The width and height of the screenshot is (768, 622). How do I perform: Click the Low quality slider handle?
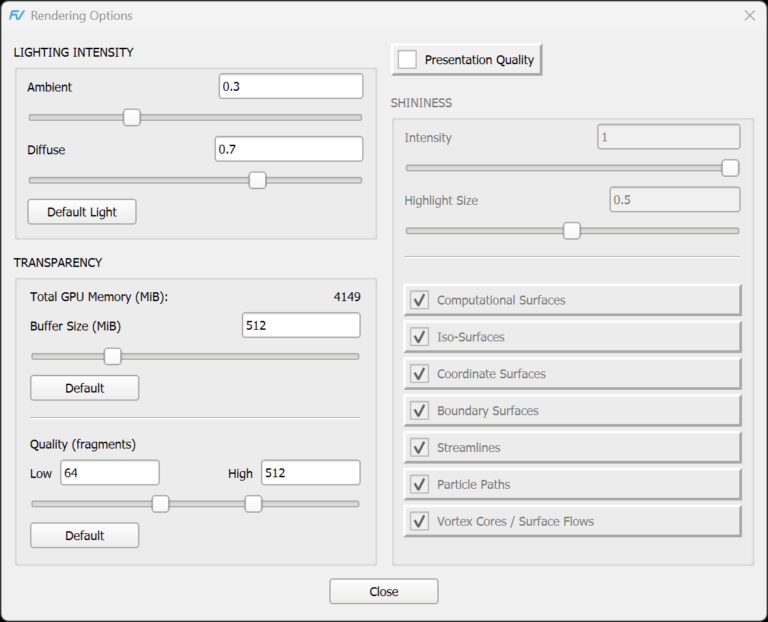[160, 504]
